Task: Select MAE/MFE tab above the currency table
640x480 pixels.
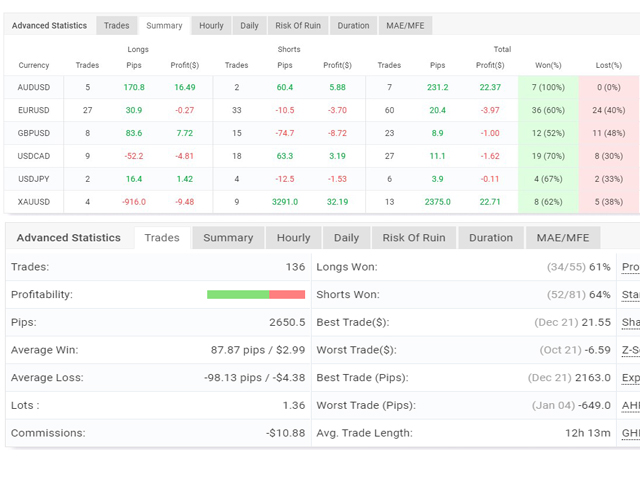Action: [x=404, y=25]
